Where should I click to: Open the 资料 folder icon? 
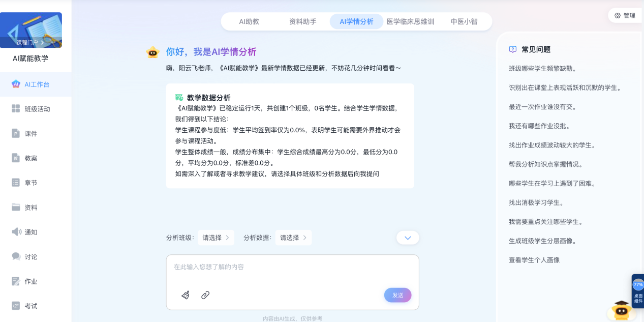tap(16, 207)
